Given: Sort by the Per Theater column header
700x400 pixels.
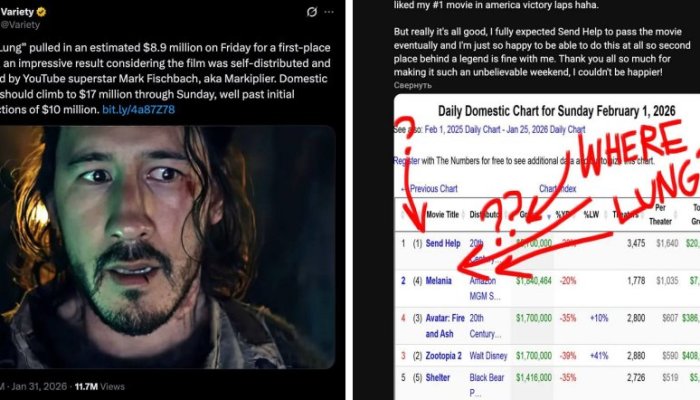Looking at the screenshot, I should click(660, 214).
